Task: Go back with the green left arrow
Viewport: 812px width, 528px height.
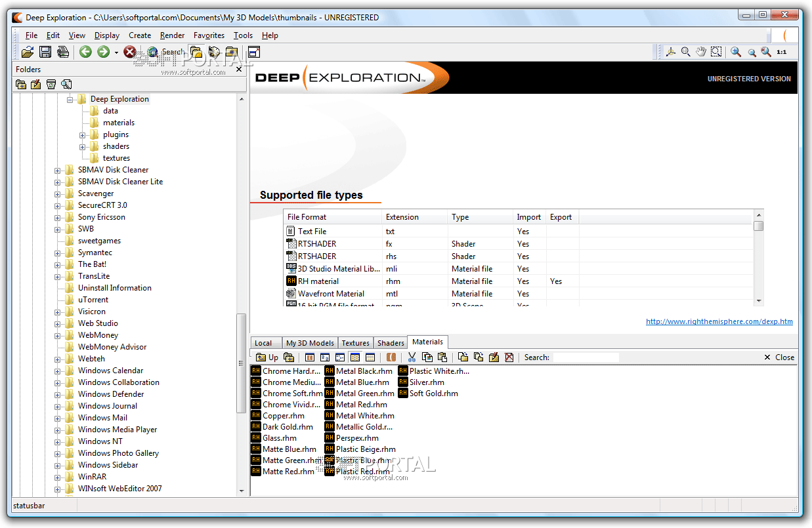Action: click(x=85, y=52)
